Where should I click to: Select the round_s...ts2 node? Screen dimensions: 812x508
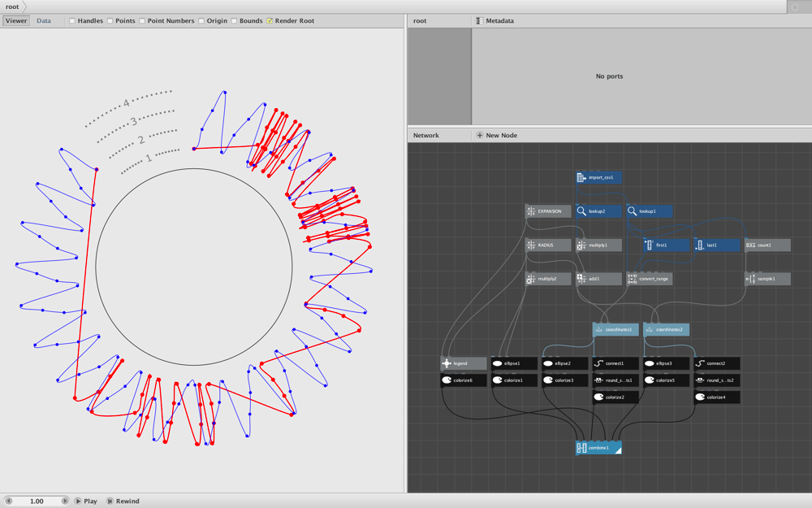coord(717,380)
